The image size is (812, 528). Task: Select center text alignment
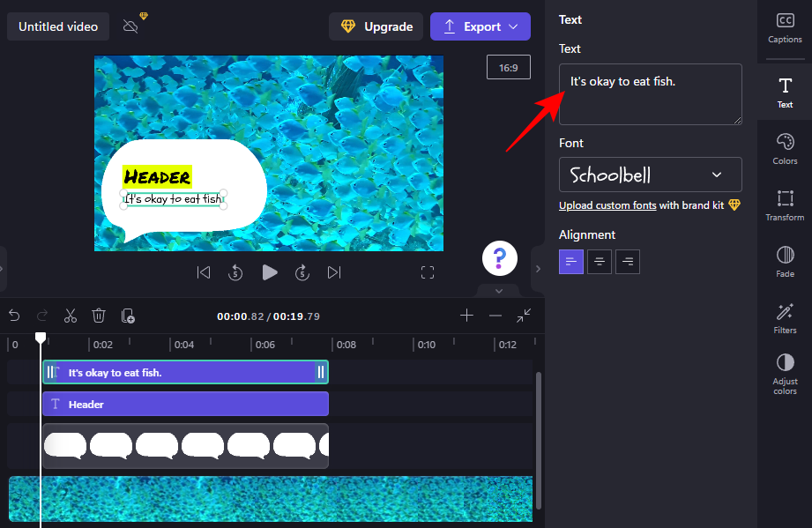[600, 261]
